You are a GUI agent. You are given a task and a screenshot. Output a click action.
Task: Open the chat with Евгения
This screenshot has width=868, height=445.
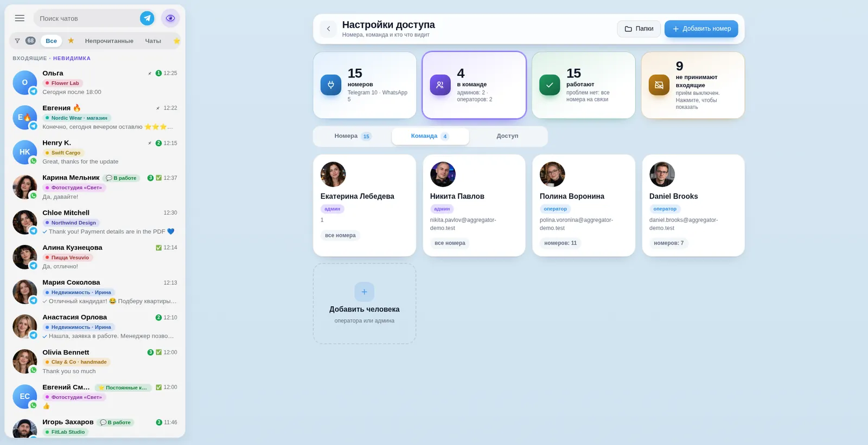coord(95,117)
